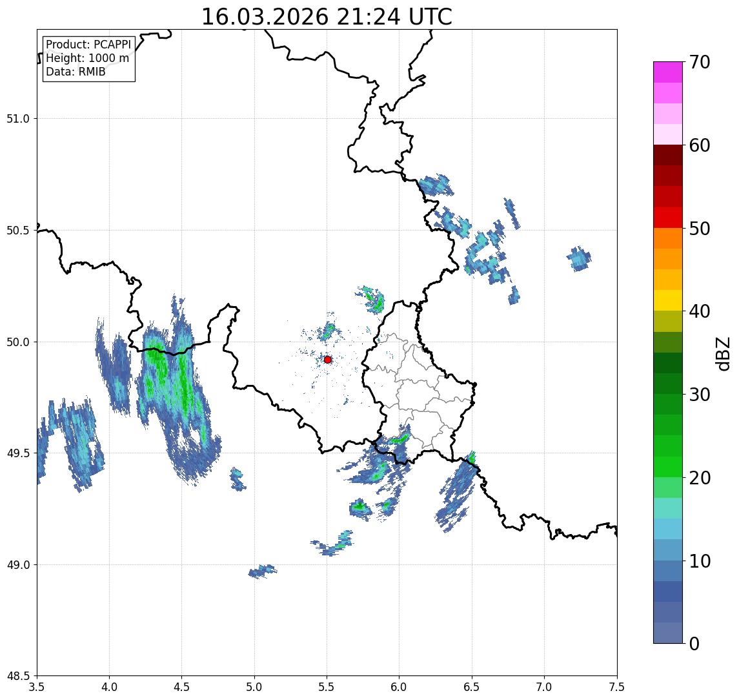Click the colorbar tick label 50
The width and height of the screenshot is (739, 700).
click(x=700, y=229)
